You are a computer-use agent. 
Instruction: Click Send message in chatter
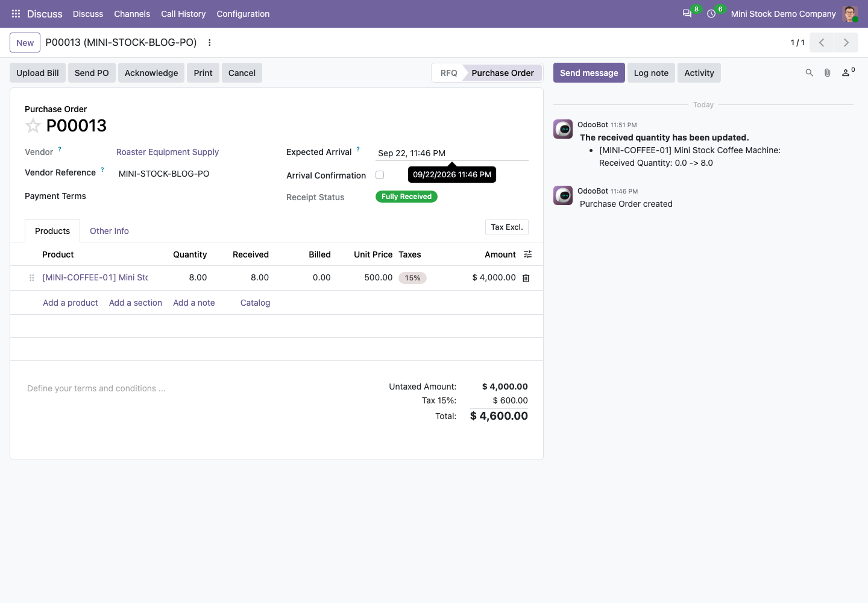[x=589, y=73]
